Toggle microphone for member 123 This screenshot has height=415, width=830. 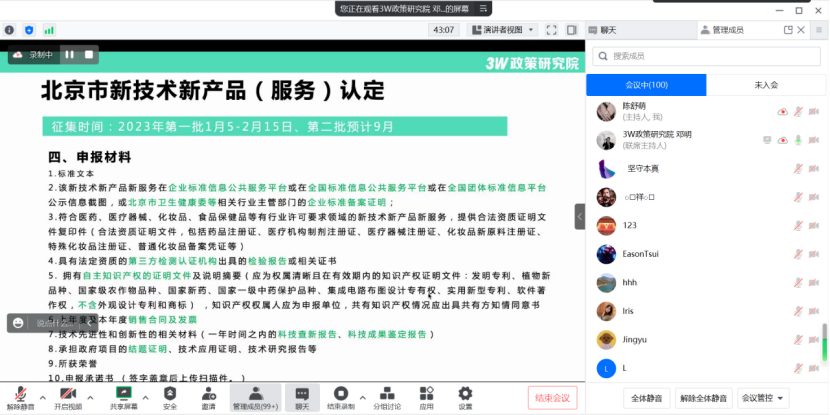click(x=798, y=225)
